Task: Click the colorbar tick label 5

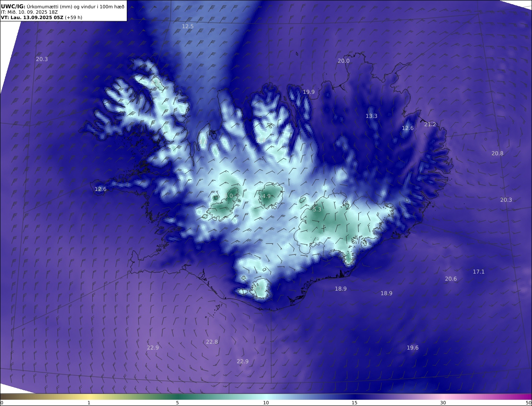Action: point(177,403)
